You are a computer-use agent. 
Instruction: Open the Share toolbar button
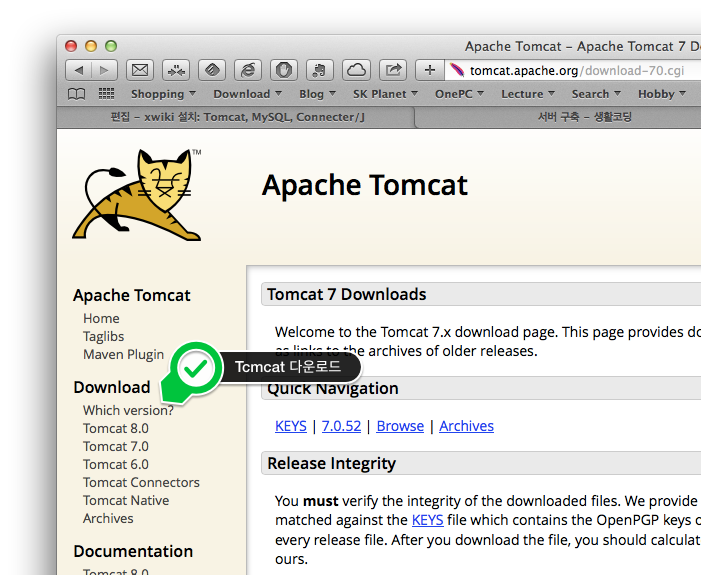point(393,70)
